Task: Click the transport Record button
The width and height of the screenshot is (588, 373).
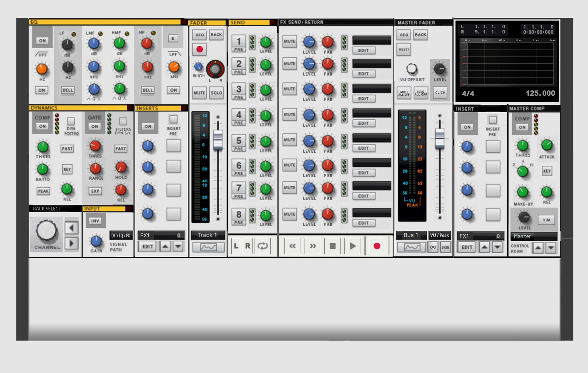Action: point(377,246)
